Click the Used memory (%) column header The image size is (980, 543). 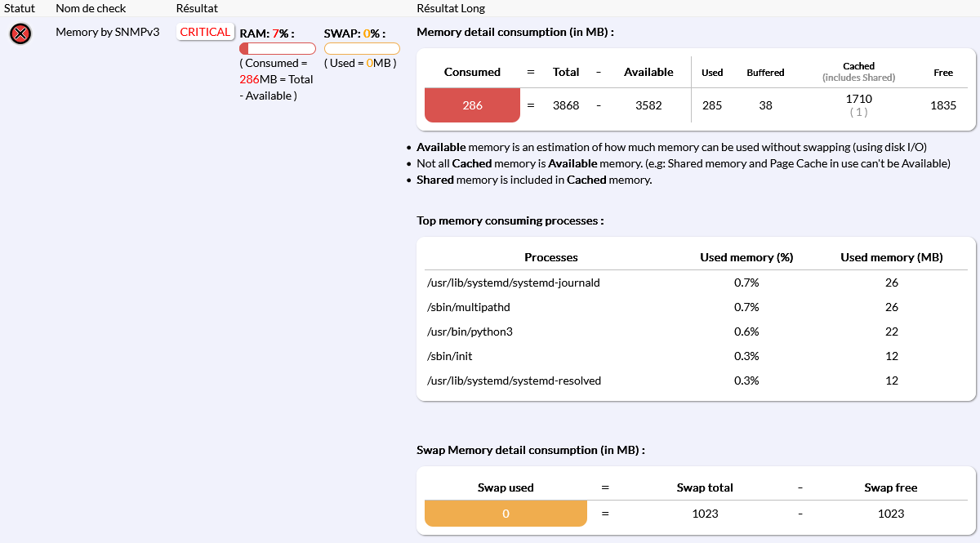pos(746,257)
